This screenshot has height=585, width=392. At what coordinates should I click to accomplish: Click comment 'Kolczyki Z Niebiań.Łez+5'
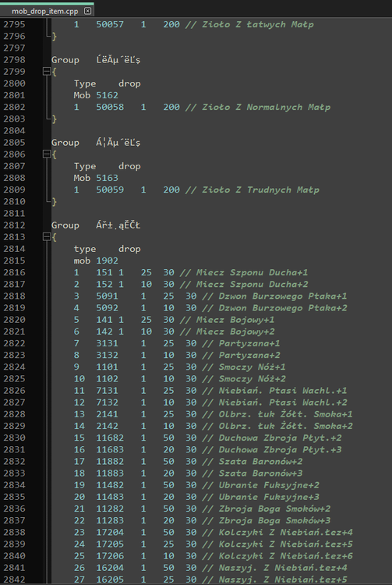tap(285, 544)
